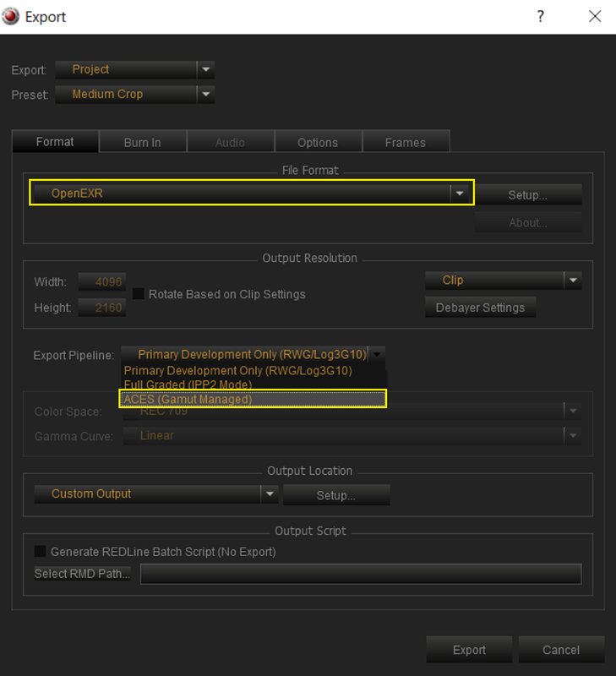The width and height of the screenshot is (616, 676).
Task: Click the REDCINE-X app icon in title bar
Action: click(x=10, y=16)
